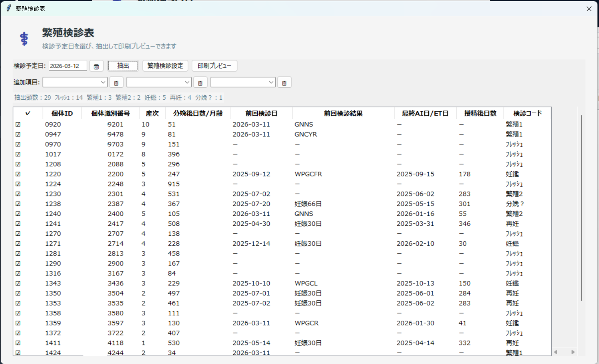Open the first 追加項目 dropdown
Screen dimensions: 599x364
tap(75, 82)
